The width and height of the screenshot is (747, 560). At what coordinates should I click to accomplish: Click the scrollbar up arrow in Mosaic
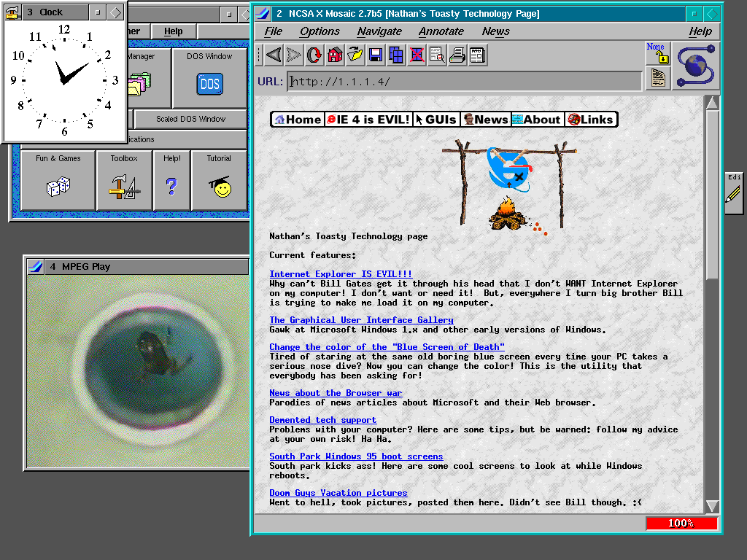712,103
